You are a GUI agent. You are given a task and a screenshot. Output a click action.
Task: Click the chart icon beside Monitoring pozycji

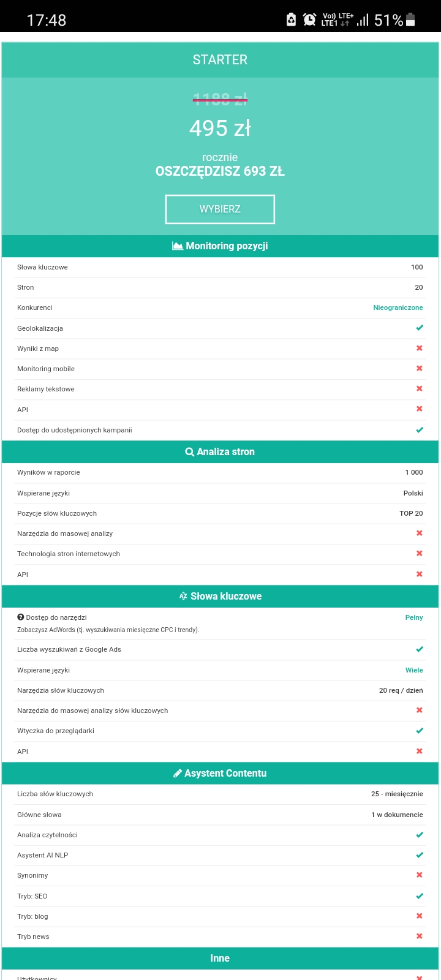pyautogui.click(x=178, y=246)
